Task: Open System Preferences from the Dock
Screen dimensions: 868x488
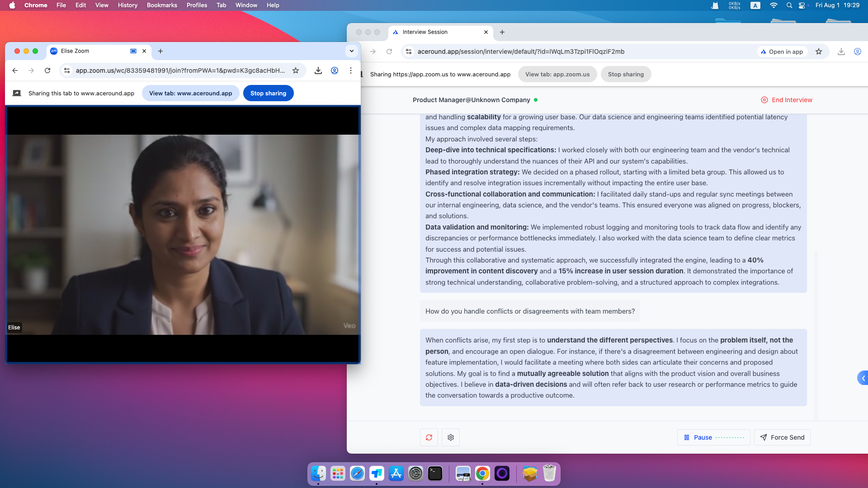Action: click(415, 474)
